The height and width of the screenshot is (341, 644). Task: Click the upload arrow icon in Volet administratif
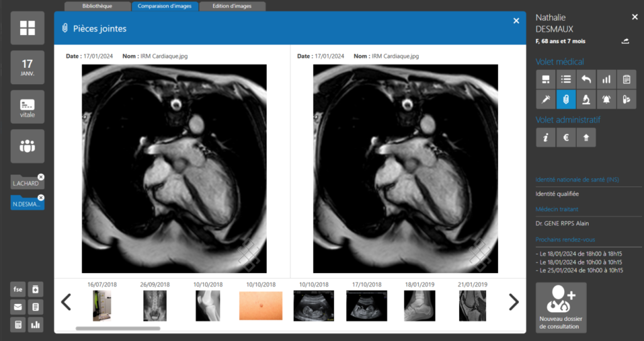pos(586,138)
